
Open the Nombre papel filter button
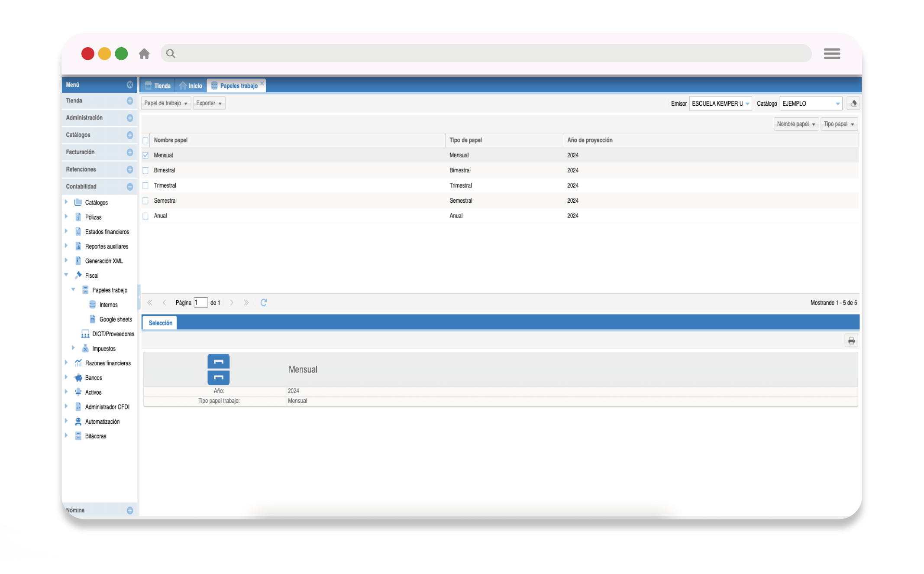point(795,124)
